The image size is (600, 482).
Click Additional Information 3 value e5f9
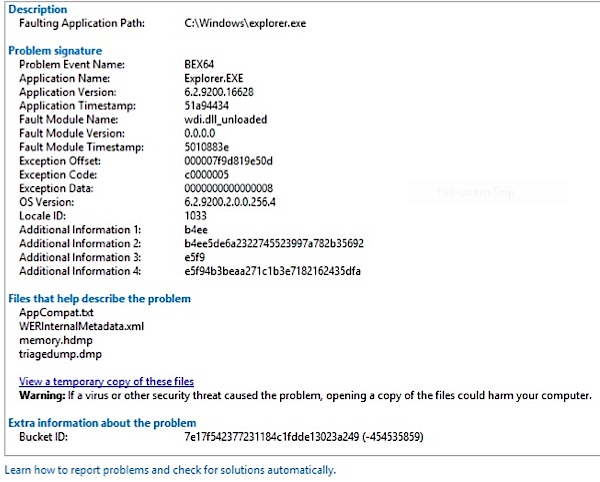click(x=194, y=257)
